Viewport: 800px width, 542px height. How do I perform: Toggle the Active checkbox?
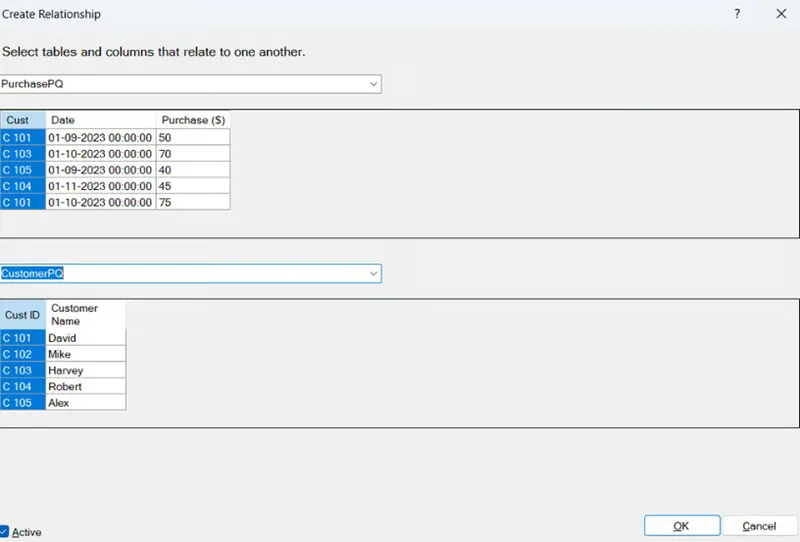click(x=5, y=532)
